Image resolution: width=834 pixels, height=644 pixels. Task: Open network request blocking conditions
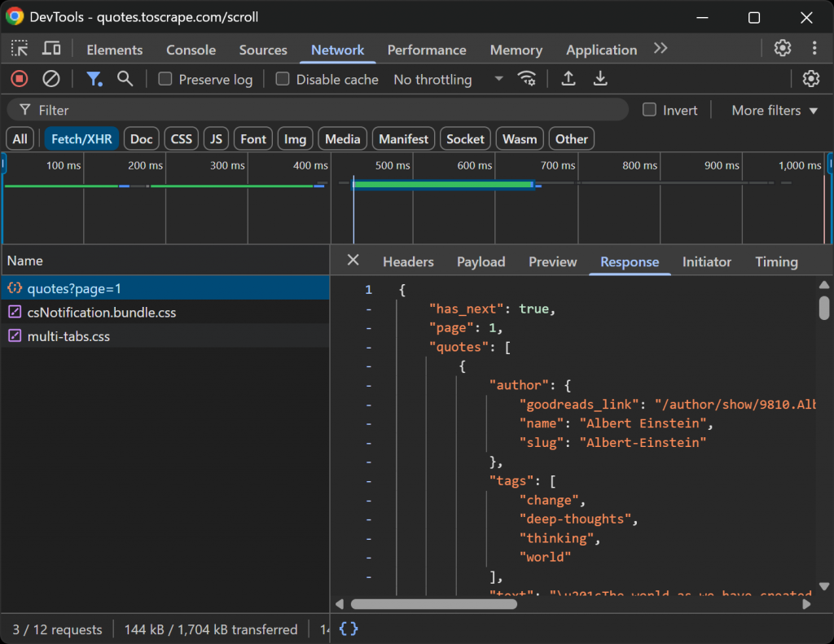click(527, 79)
